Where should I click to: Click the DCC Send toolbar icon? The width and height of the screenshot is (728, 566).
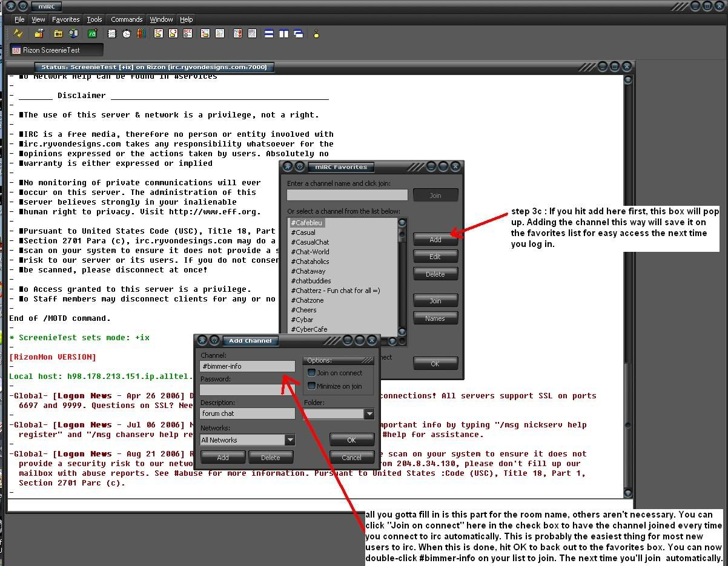pyautogui.click(x=159, y=34)
